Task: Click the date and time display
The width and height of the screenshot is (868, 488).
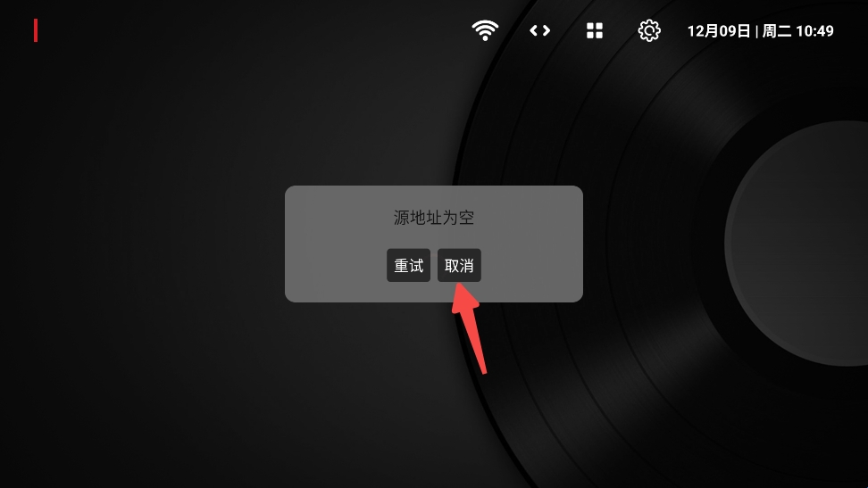Action: [760, 31]
